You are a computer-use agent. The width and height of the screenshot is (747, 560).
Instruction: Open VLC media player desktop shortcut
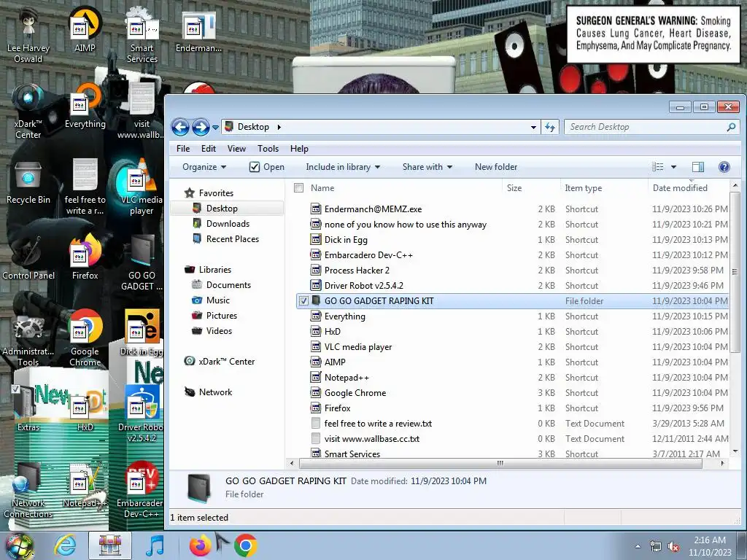pyautogui.click(x=142, y=187)
